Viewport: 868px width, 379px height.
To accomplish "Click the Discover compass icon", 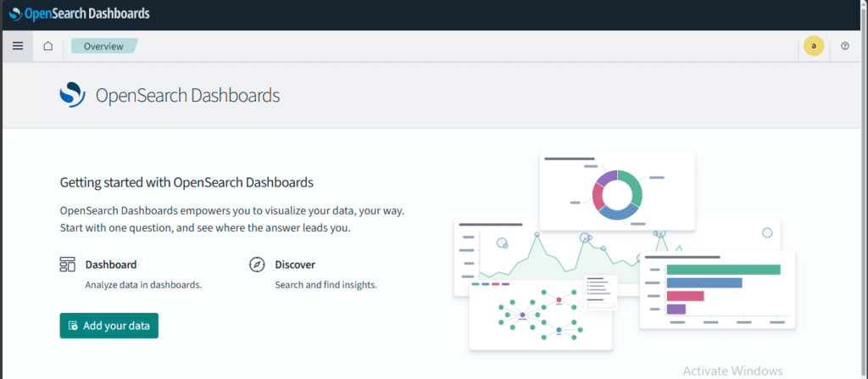I will tap(257, 265).
